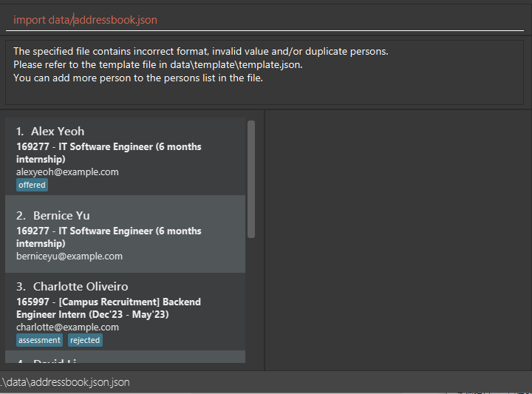The height and width of the screenshot is (394, 532).
Task: Click the person list scrollbar thumb
Action: 251,179
